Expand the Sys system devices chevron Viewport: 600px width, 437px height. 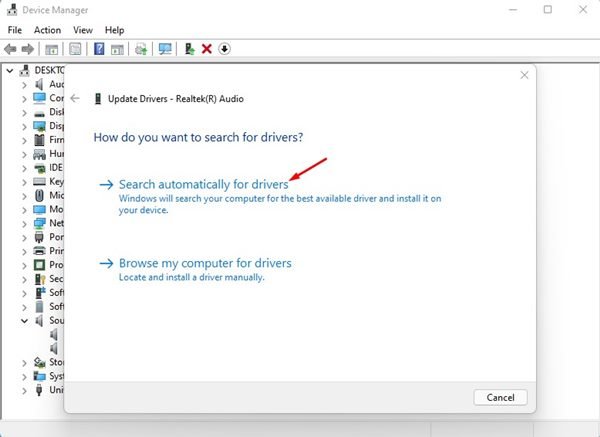[24, 377]
